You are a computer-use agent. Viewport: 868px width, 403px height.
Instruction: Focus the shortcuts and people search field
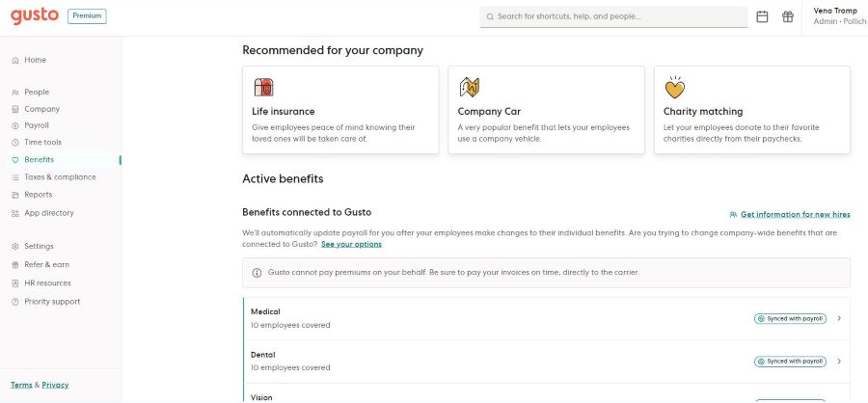point(613,16)
